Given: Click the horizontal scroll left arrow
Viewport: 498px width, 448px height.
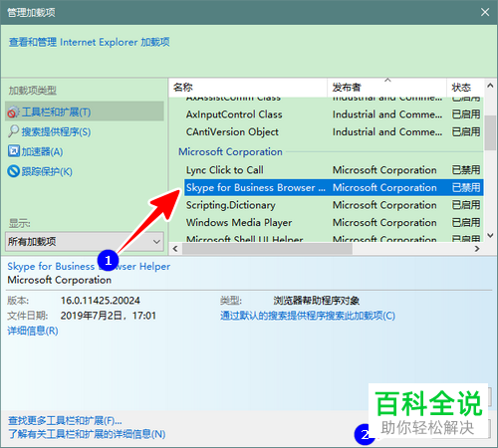Looking at the screenshot, I should 175,248.
